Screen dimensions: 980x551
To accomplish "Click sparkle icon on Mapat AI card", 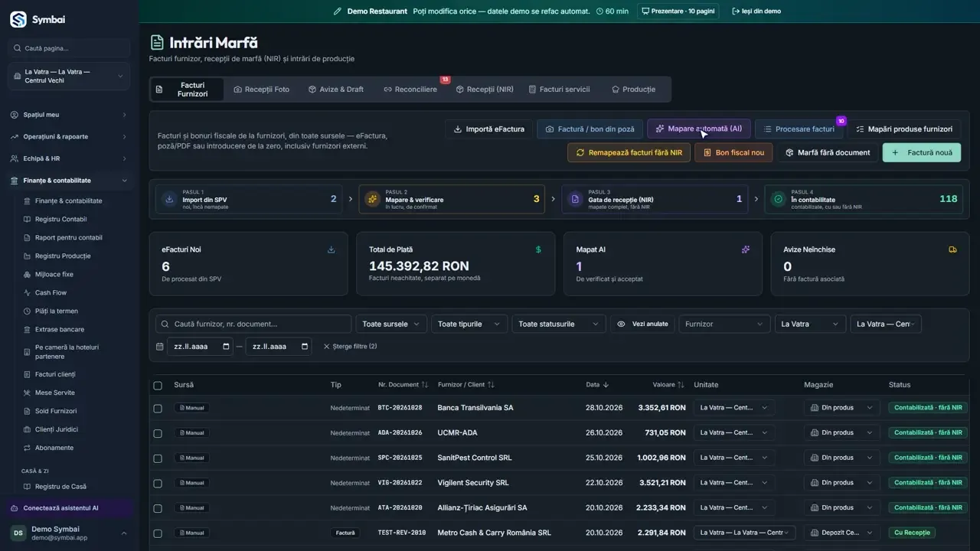I will click(x=746, y=249).
